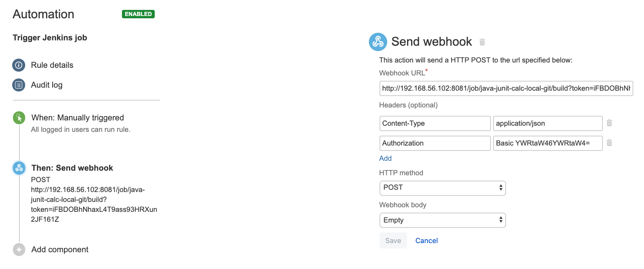This screenshot has width=644, height=269.
Task: Click the application/json header value field
Action: [548, 123]
